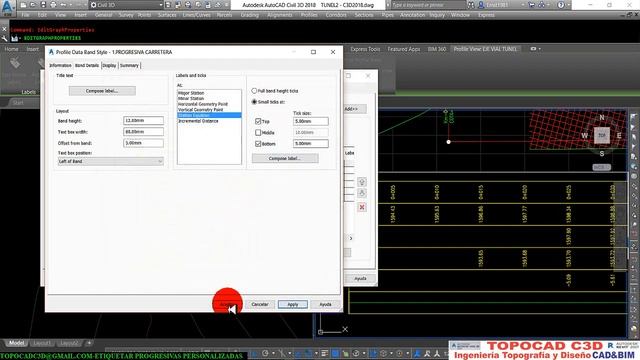Click Add>> button in background dialog
The height and width of the screenshot is (360, 640).
coord(353,109)
